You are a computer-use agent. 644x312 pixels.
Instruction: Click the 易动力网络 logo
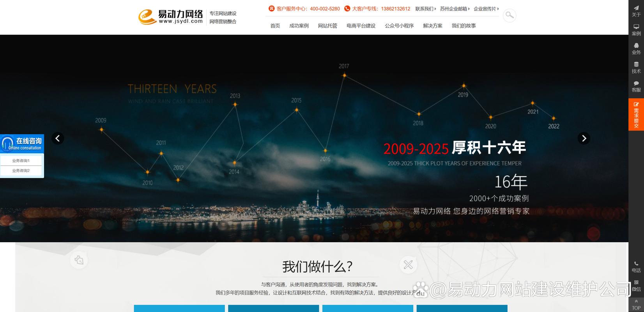[x=171, y=17]
